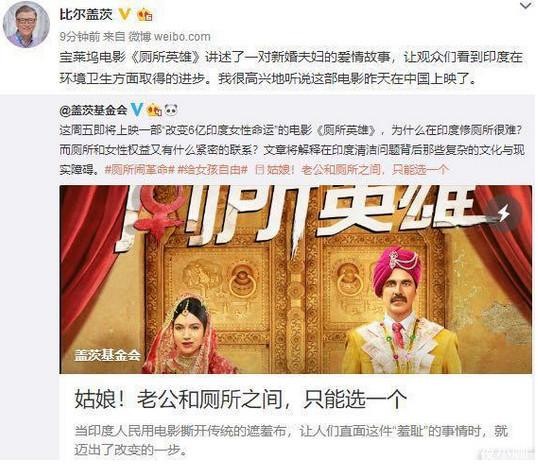Viewport: 538px width, 470px height.
Task: Click the 9分钟前 timestamp
Action: [79, 36]
